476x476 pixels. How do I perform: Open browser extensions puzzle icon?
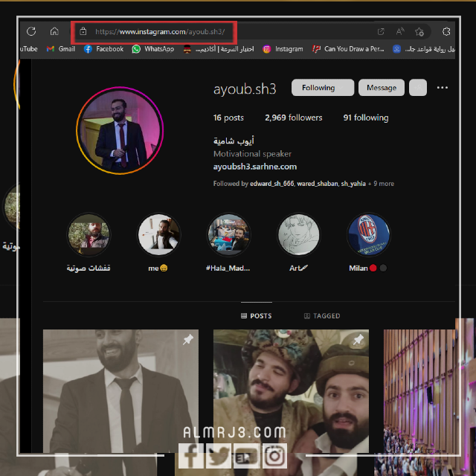446,31
